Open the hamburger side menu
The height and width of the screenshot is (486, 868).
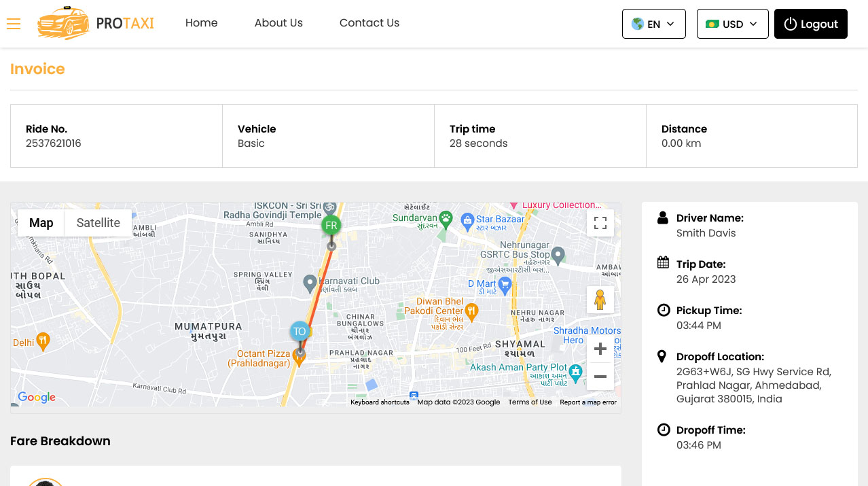click(x=14, y=24)
